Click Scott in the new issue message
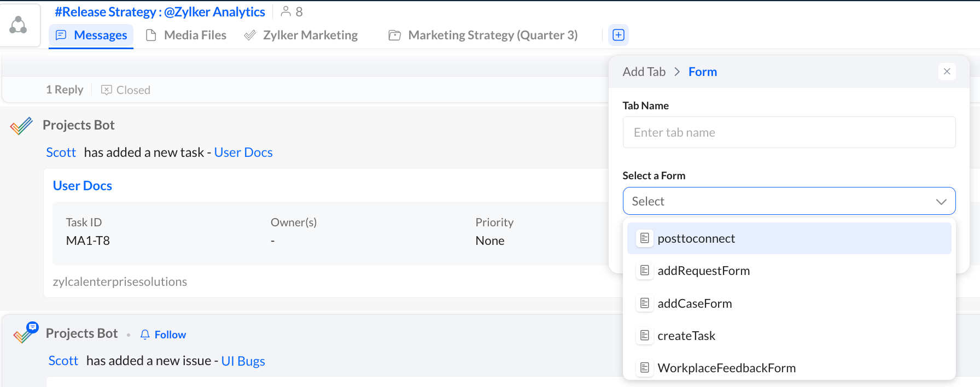The image size is (980, 387). pyautogui.click(x=63, y=361)
